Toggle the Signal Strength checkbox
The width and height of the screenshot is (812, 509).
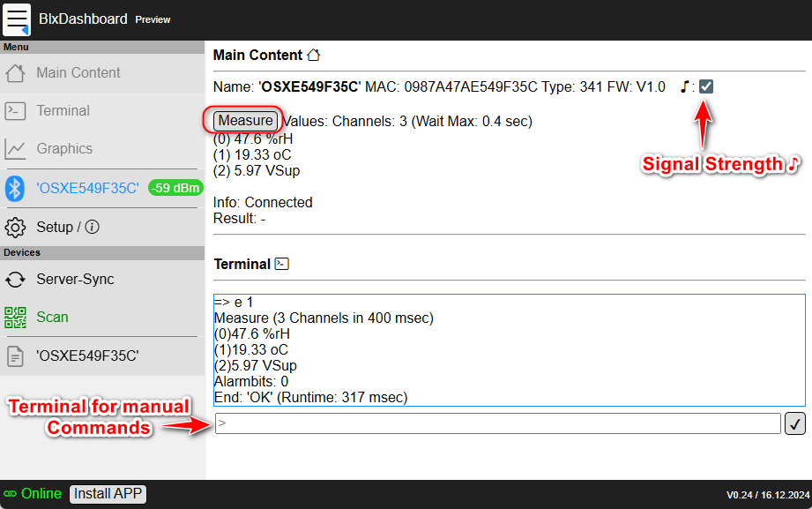tap(706, 86)
